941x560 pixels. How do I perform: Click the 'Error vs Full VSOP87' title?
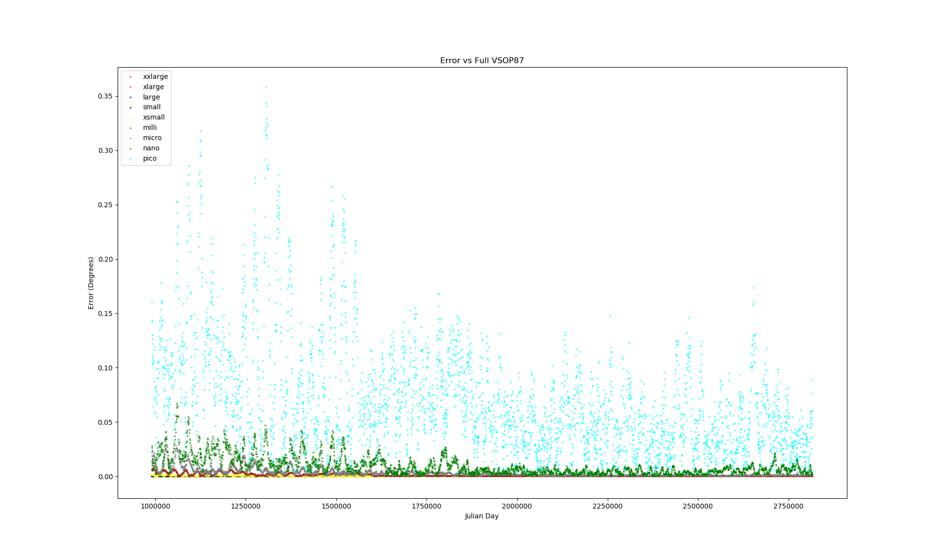[482, 61]
